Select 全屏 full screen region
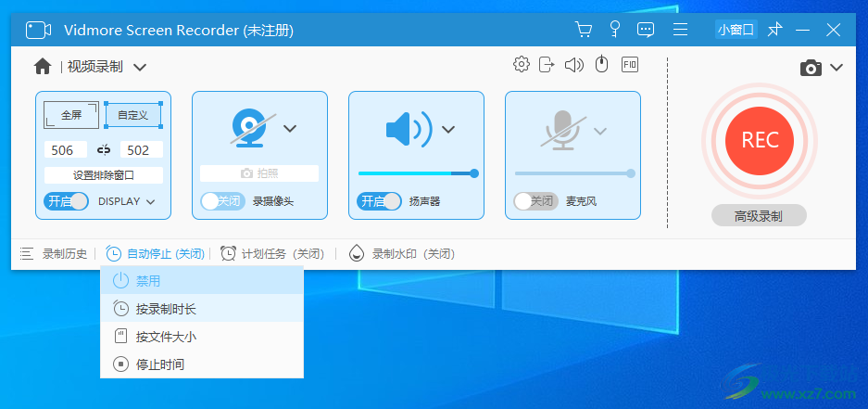The height and width of the screenshot is (409, 868). [71, 115]
